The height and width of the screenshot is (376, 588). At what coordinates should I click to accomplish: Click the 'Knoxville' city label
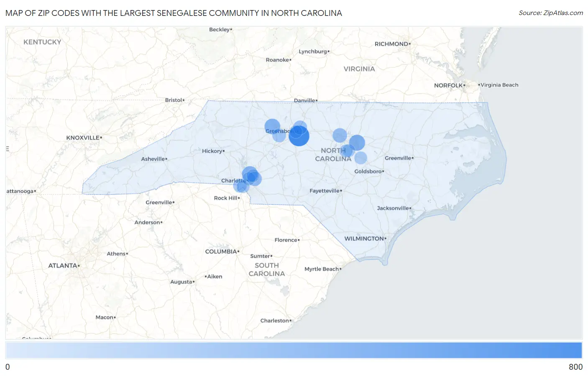point(83,138)
